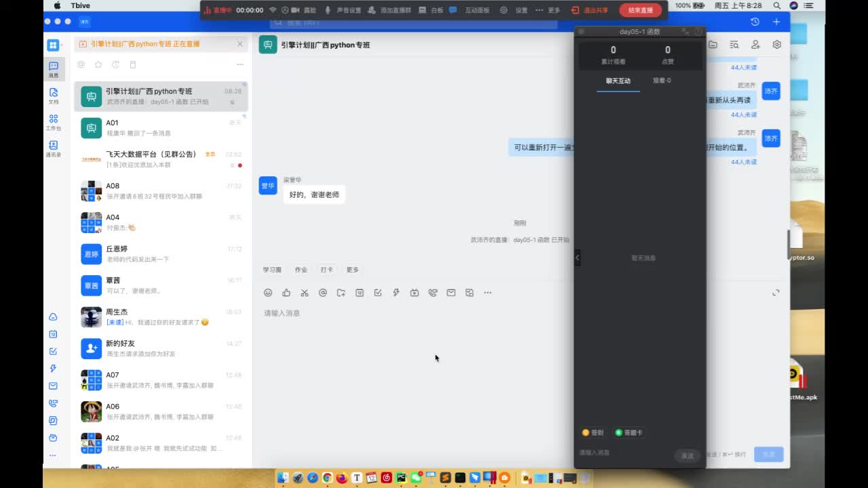Select the scissors screenshot tool
Image resolution: width=868 pixels, height=488 pixels.
coord(304,293)
